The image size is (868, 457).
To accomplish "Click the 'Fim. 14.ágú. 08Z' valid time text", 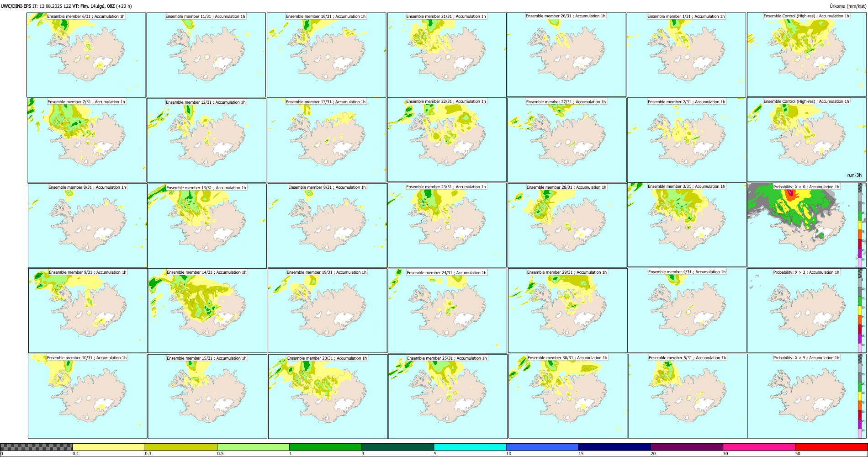I will coord(97,6).
